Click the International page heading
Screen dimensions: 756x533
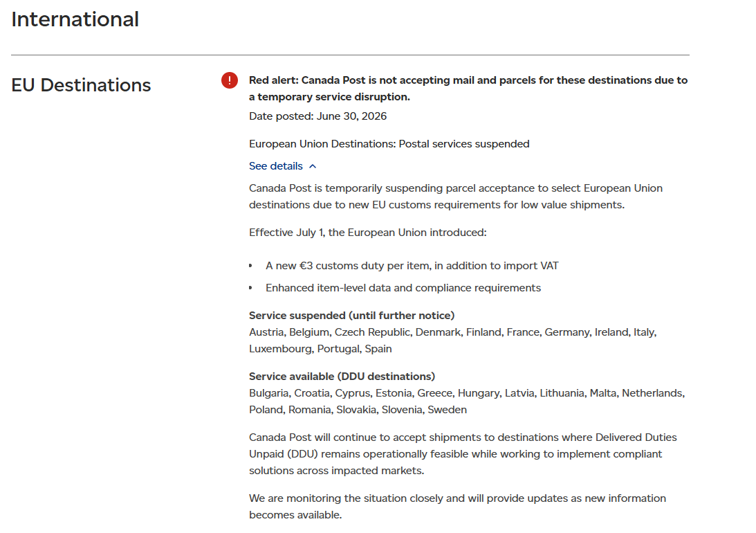click(x=75, y=19)
